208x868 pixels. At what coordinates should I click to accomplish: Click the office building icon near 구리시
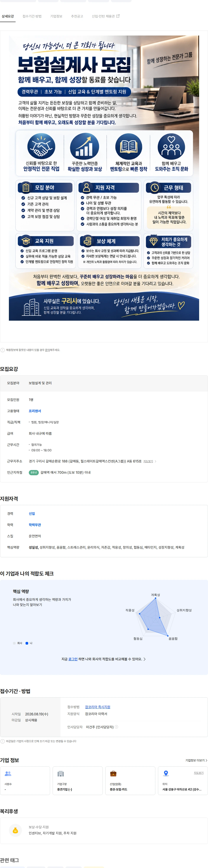coord(32,307)
